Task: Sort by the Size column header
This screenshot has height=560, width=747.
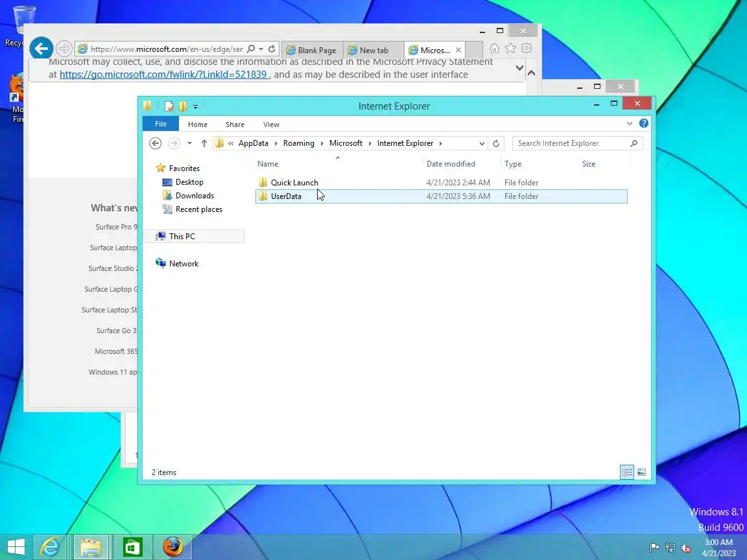Action: 589,164
